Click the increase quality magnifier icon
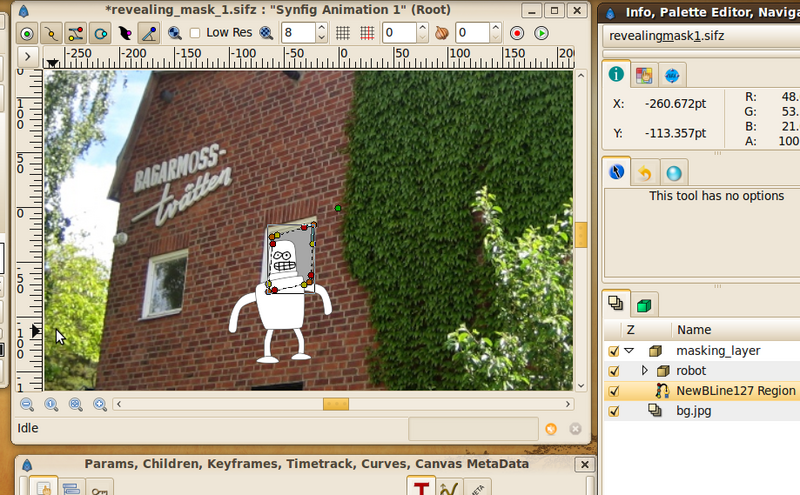This screenshot has width=800, height=495. tap(266, 33)
